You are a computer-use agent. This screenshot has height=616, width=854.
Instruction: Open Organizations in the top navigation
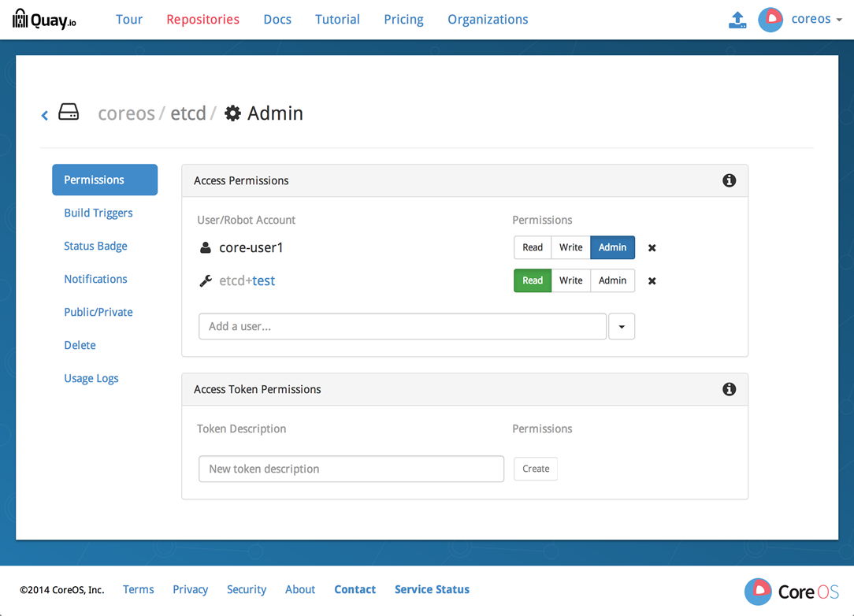pyautogui.click(x=488, y=20)
